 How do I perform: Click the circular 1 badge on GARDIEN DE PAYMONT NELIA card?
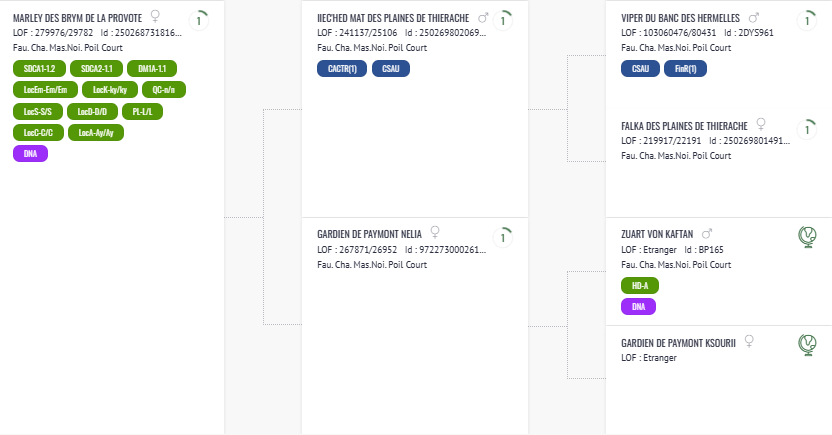(503, 238)
